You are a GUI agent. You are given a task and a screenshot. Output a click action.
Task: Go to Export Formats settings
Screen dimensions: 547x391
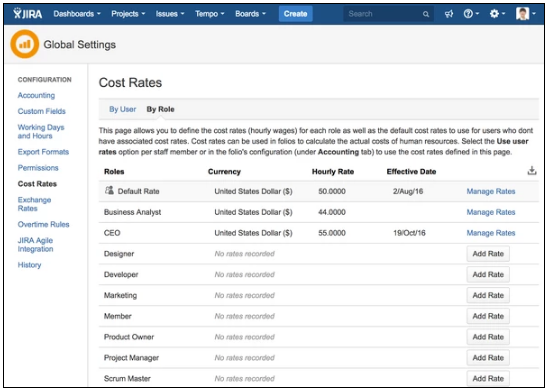[43, 152]
